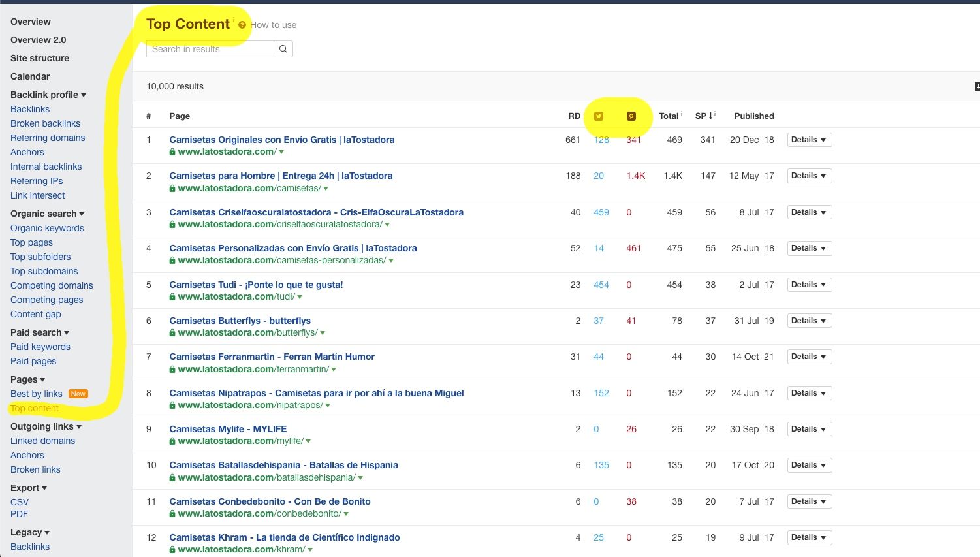Open Details dropdown for Camisetas Khram
980x557 pixels.
click(809, 537)
